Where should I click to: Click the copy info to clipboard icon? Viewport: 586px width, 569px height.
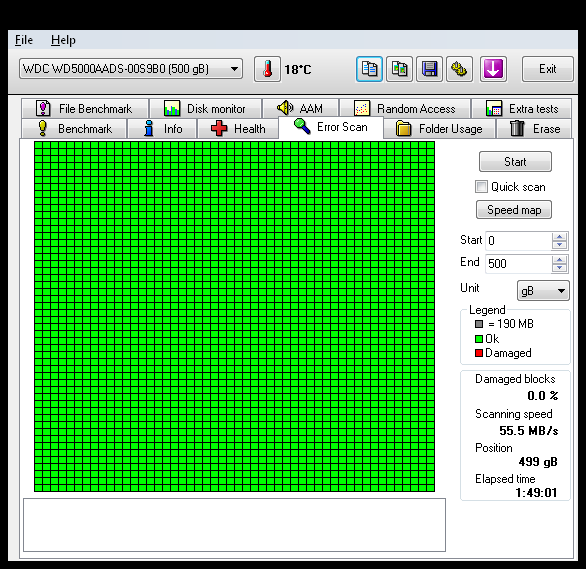tap(369, 69)
